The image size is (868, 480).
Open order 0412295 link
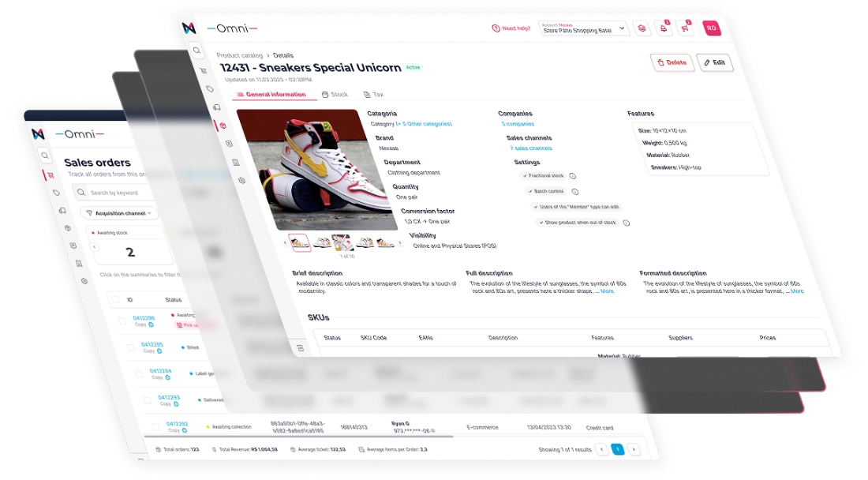pyautogui.click(x=152, y=344)
